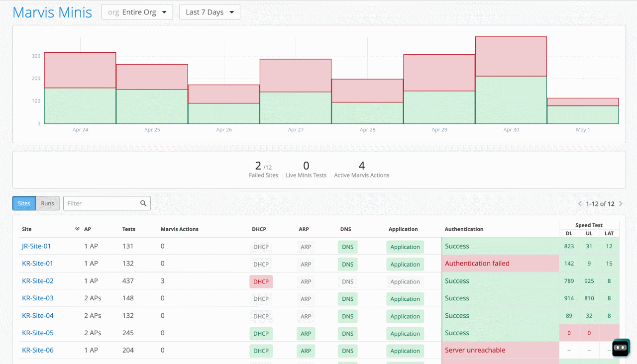637x364 pixels.
Task: Select the Sites tab
Action: coord(24,203)
